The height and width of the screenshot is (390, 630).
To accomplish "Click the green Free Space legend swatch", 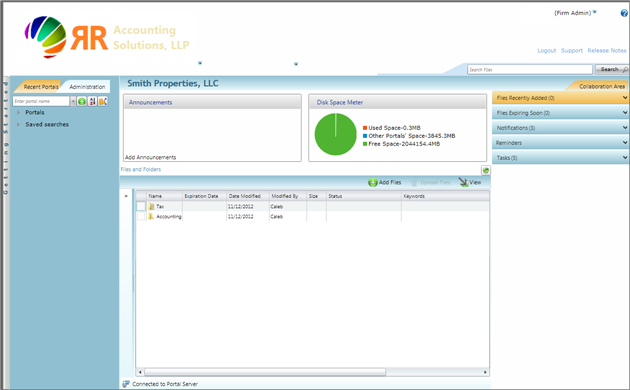I will pos(365,144).
